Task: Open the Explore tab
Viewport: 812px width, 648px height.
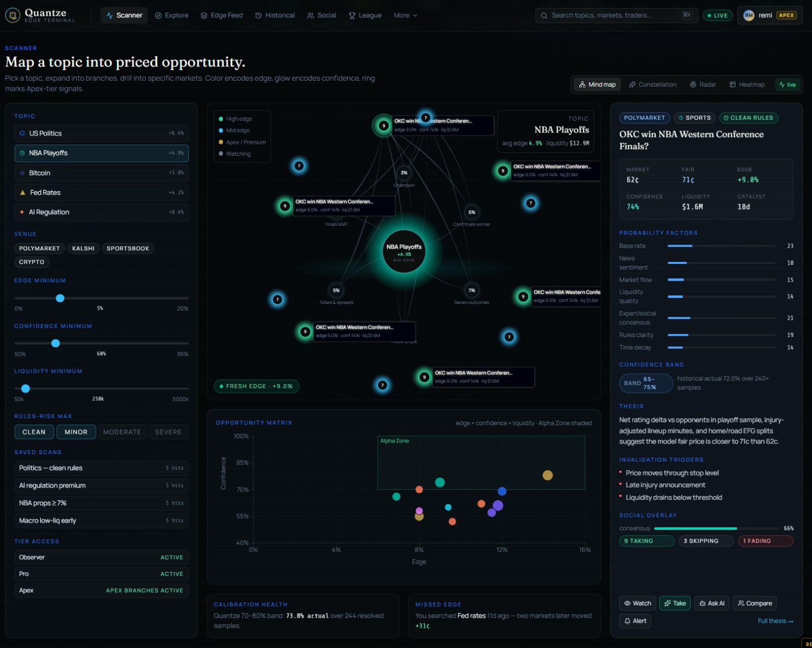Action: pyautogui.click(x=172, y=15)
